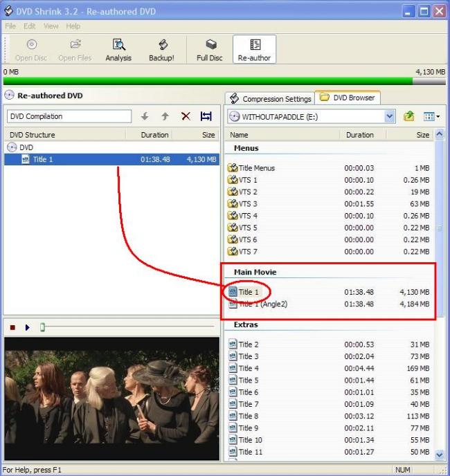Move selected title down with arrow icon
The image size is (450, 476).
pos(145,116)
